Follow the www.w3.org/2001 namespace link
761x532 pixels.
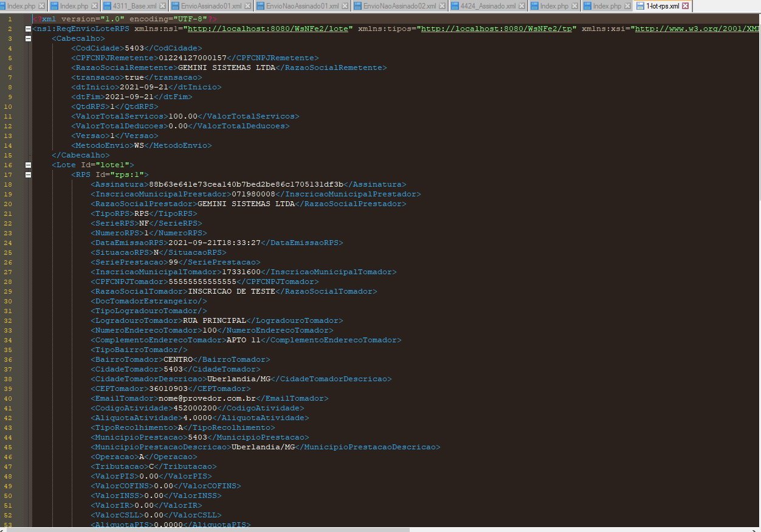[698, 29]
